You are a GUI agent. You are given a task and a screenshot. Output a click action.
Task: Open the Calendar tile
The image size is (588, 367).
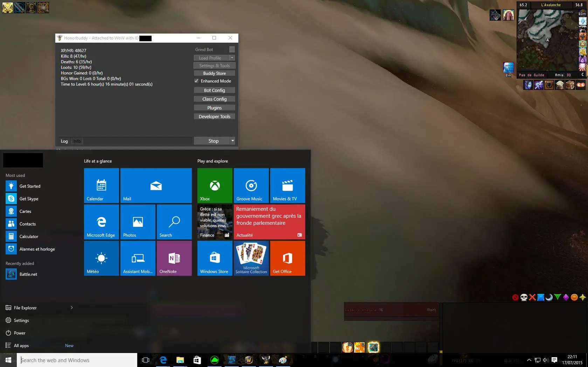click(101, 185)
